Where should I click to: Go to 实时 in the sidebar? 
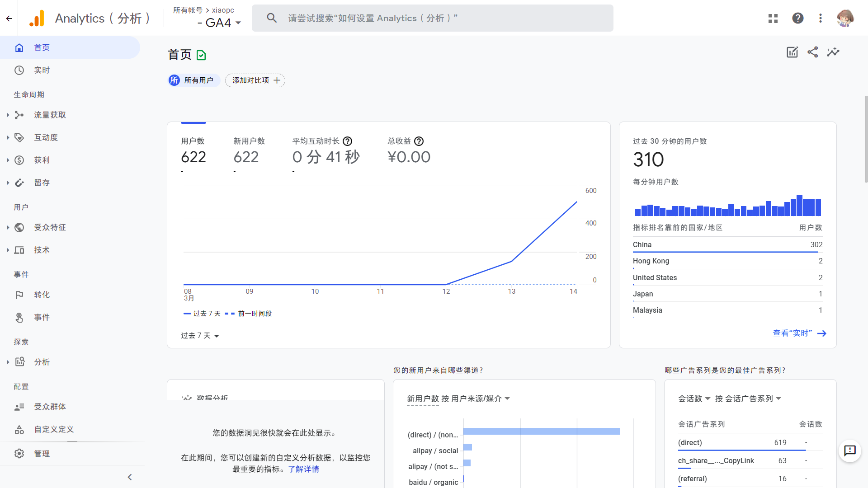tap(42, 70)
